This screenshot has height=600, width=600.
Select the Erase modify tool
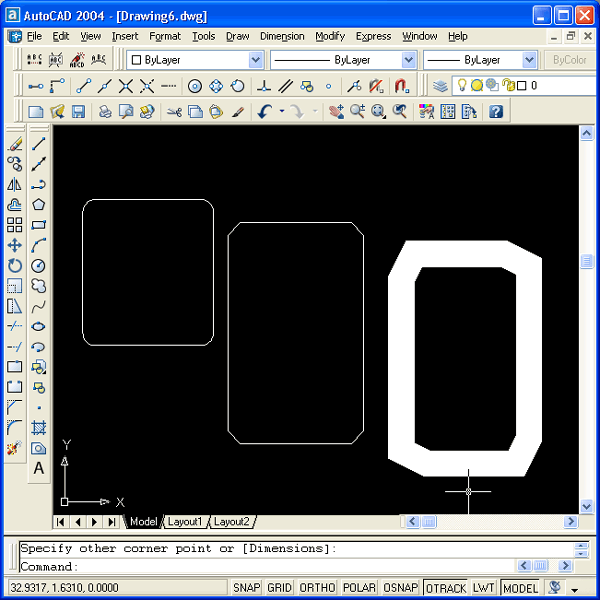click(15, 144)
